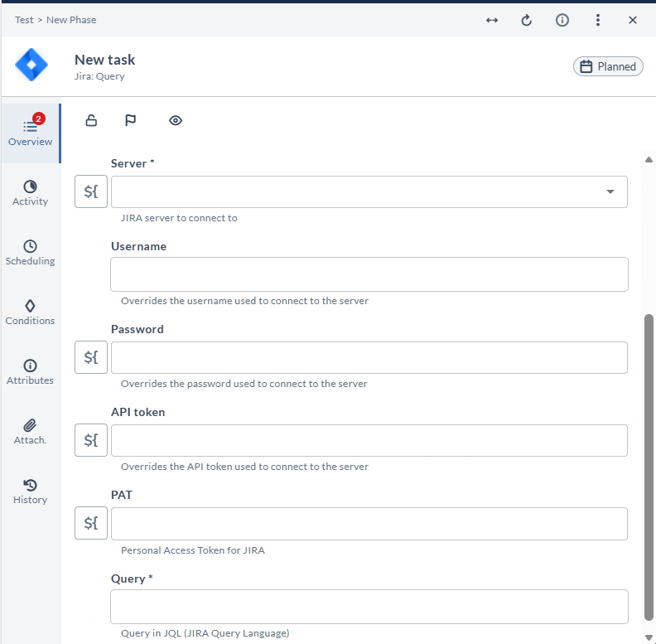Click the expand width arrows icon
656x644 pixels.
(x=492, y=20)
